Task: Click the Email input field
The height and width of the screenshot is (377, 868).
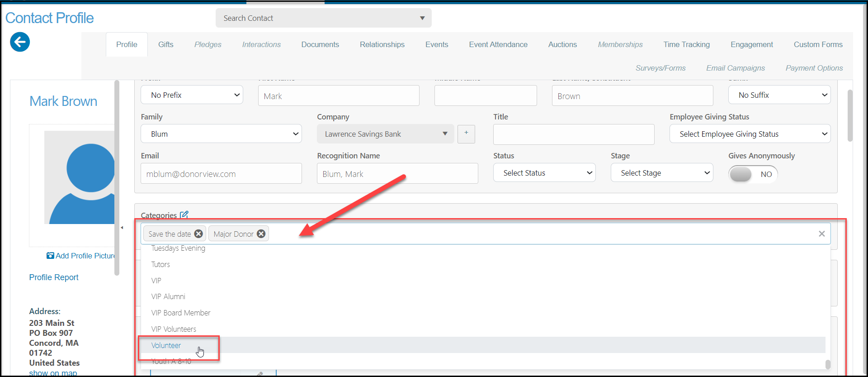Action: click(221, 174)
